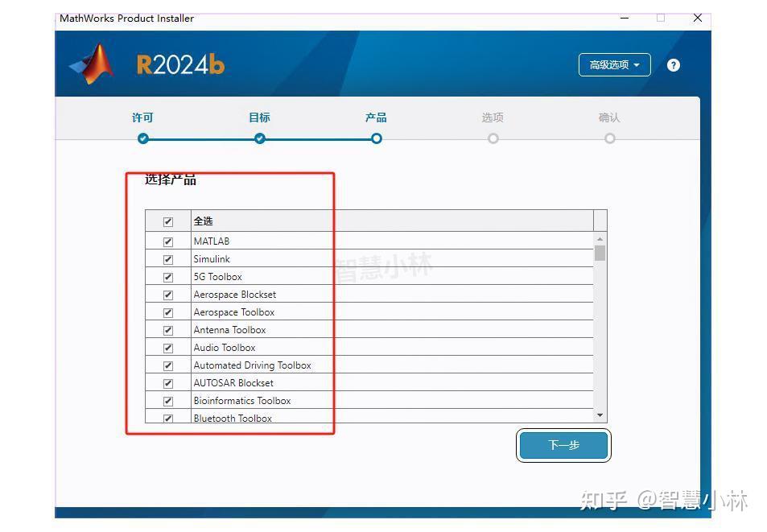Click the MATLAB logo icon

tap(93, 65)
